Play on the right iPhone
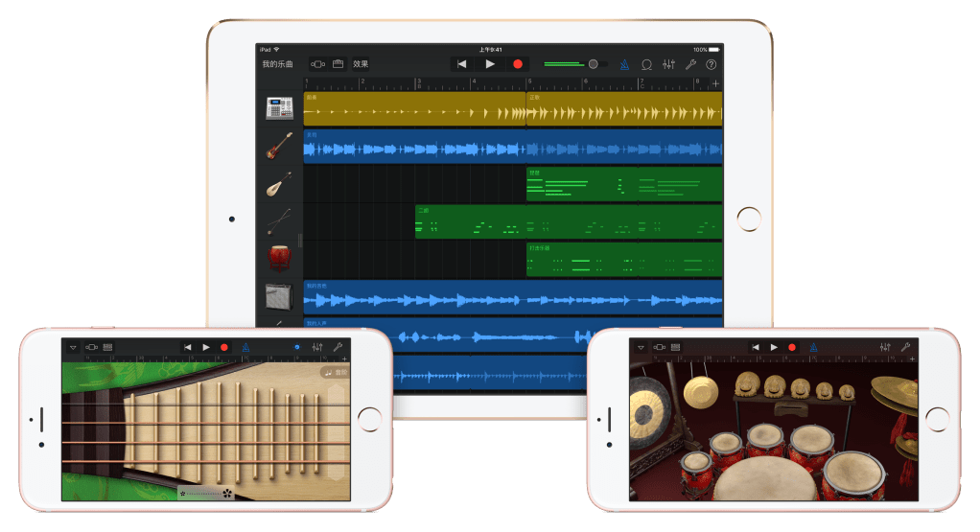This screenshot has width=980, height=532. click(x=774, y=347)
